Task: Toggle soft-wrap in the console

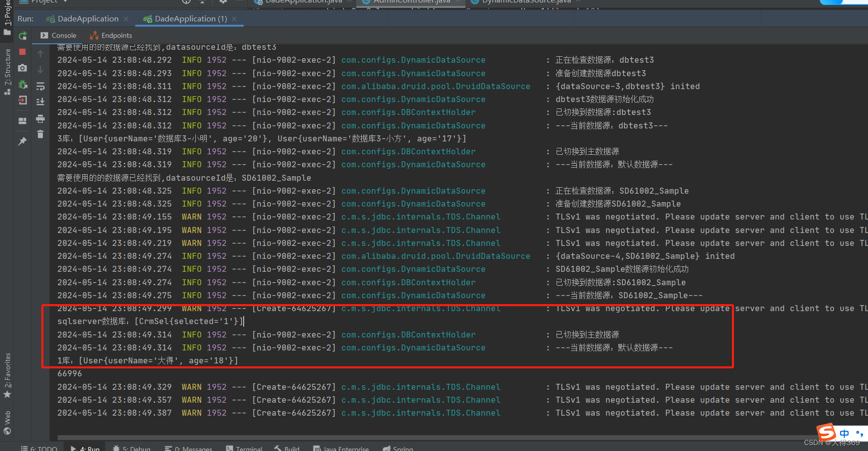Action: [x=40, y=86]
